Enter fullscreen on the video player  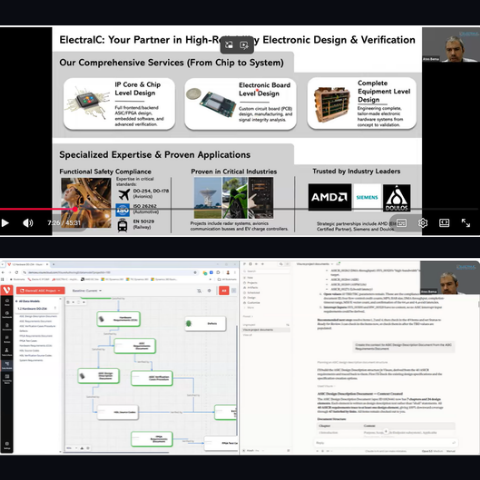466,223
